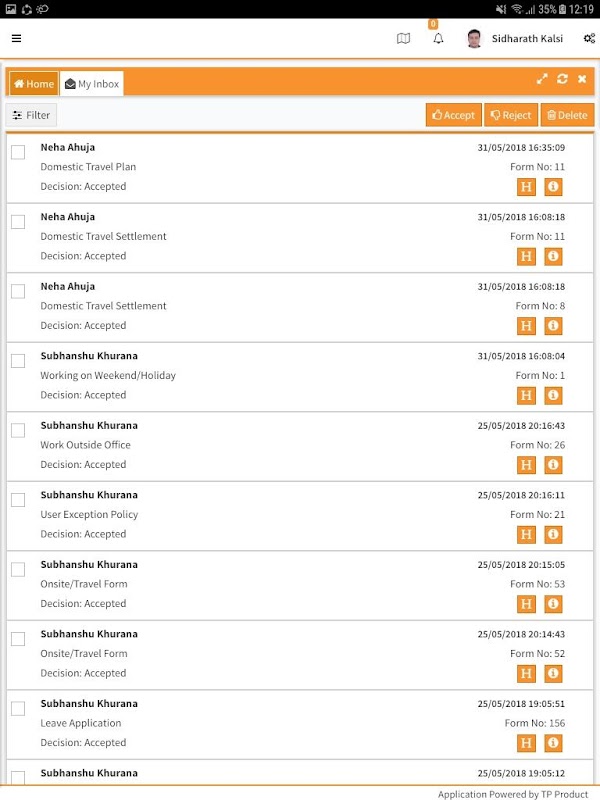Open the hamburger navigation menu

(16, 38)
